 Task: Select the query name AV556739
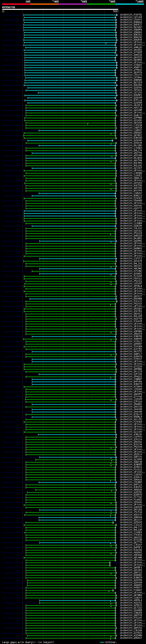(8, 8)
